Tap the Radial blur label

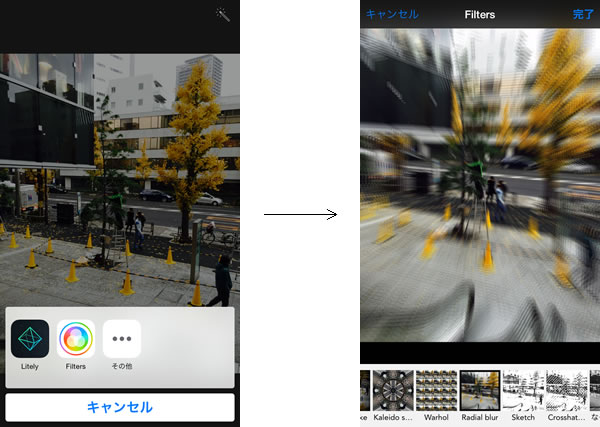tap(480, 417)
